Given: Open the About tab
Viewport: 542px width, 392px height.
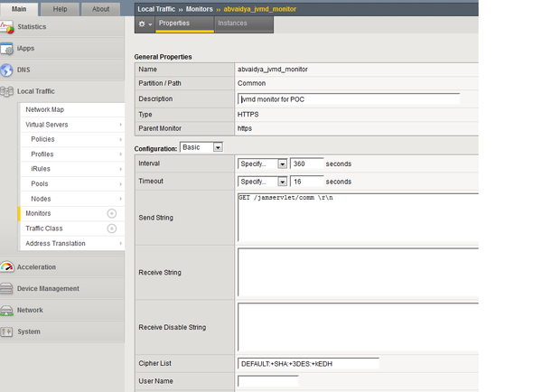Looking at the screenshot, I should point(101,9).
